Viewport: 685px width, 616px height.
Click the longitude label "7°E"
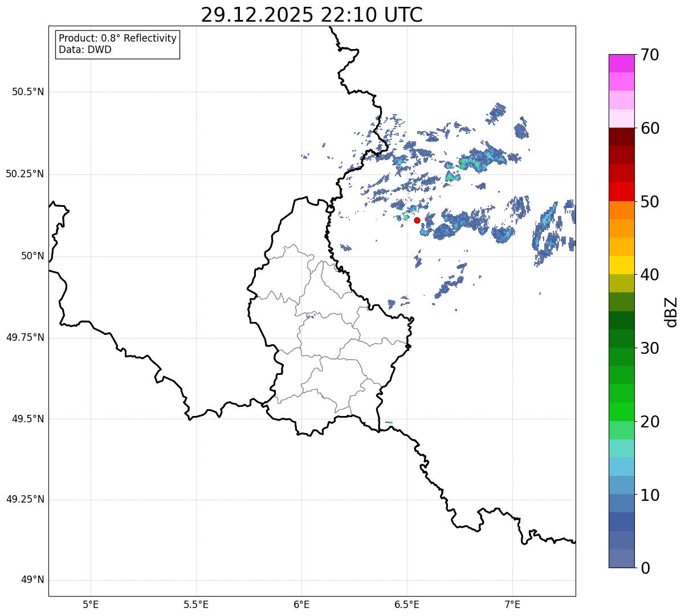click(x=513, y=604)
